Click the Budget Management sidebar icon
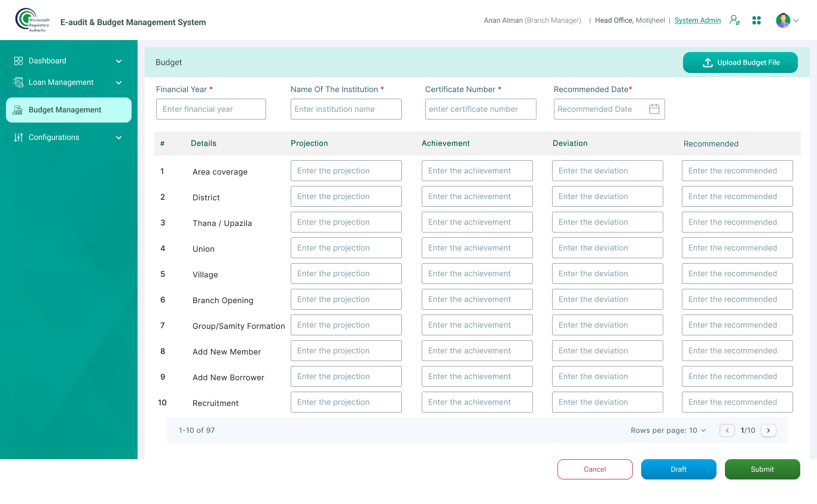Screen dimensions: 817x504 (18, 110)
